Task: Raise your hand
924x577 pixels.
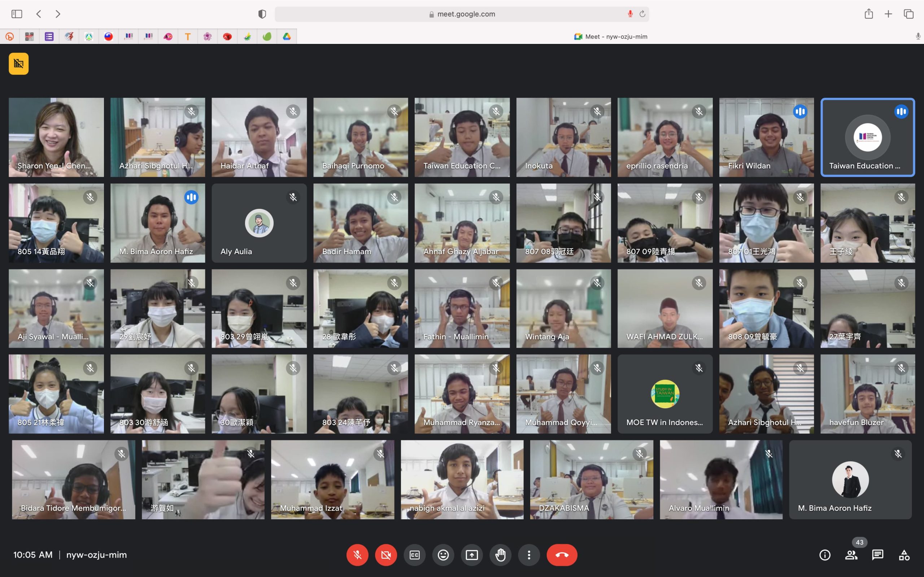Action: tap(500, 555)
